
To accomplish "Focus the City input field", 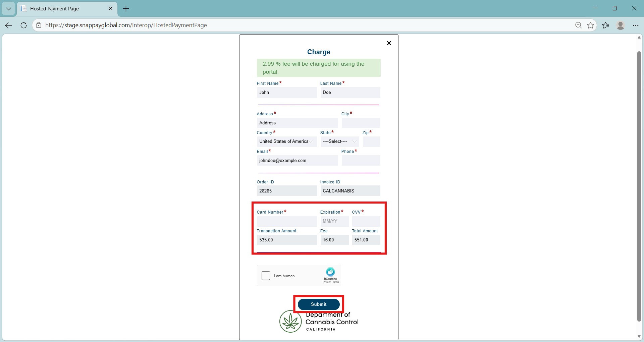I will (x=361, y=123).
